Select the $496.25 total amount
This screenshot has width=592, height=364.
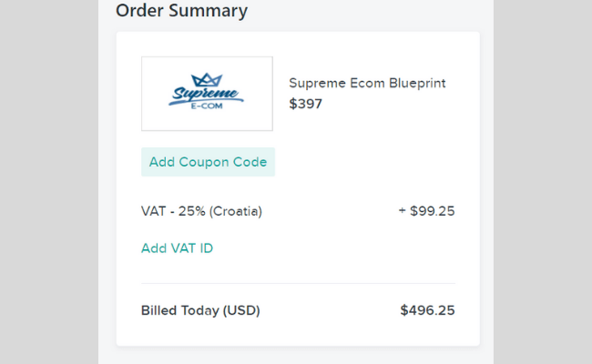(x=427, y=310)
